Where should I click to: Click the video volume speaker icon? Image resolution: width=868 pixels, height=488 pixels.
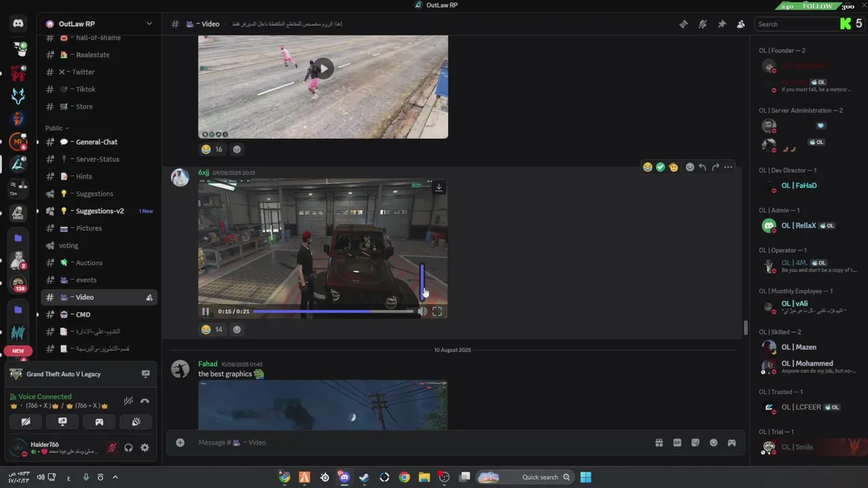pyautogui.click(x=422, y=312)
